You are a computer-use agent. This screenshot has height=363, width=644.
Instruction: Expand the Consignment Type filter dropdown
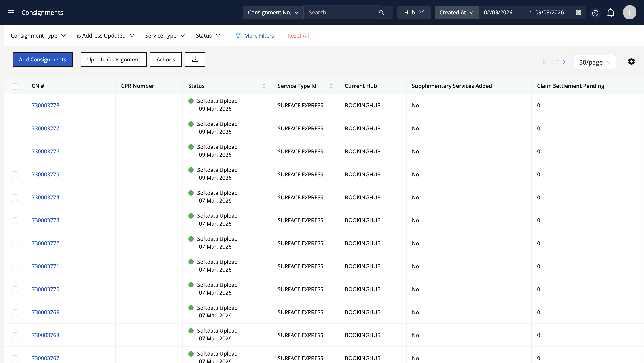38,36
